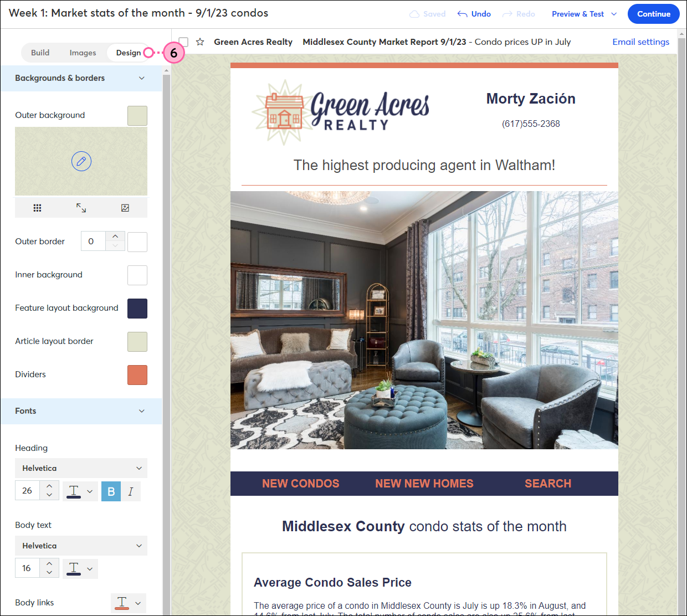Click NEW CONDOS in email navigation bar
The width and height of the screenshot is (687, 616).
coord(301,484)
